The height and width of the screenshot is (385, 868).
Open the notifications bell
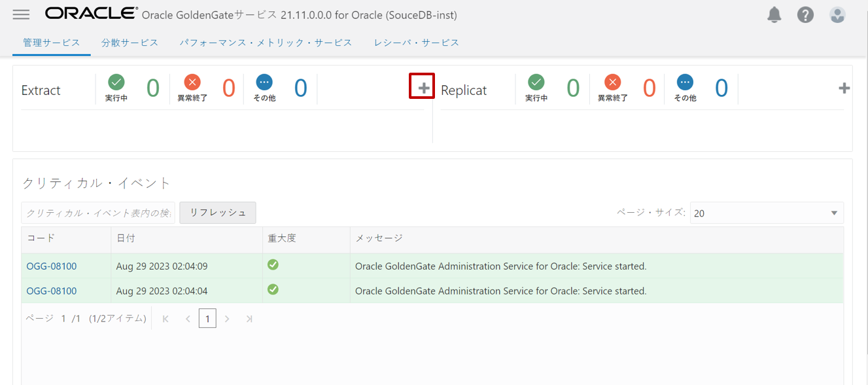coord(774,14)
